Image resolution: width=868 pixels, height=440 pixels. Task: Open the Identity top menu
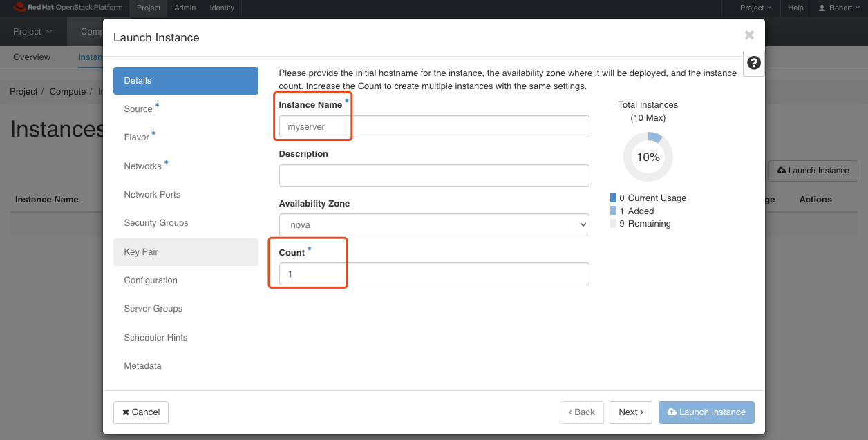222,8
